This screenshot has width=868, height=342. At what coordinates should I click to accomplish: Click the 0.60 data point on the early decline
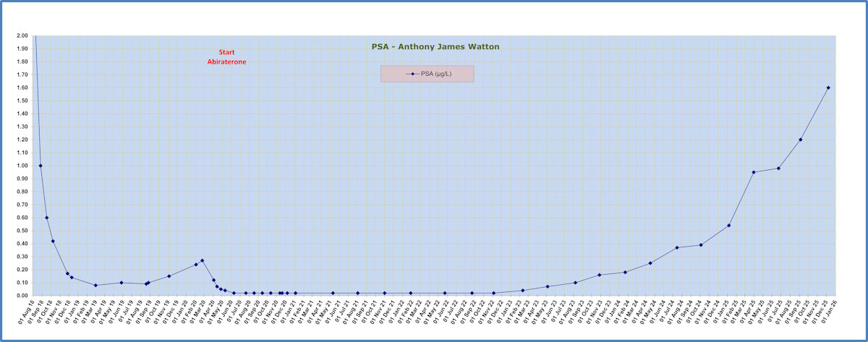pos(46,218)
